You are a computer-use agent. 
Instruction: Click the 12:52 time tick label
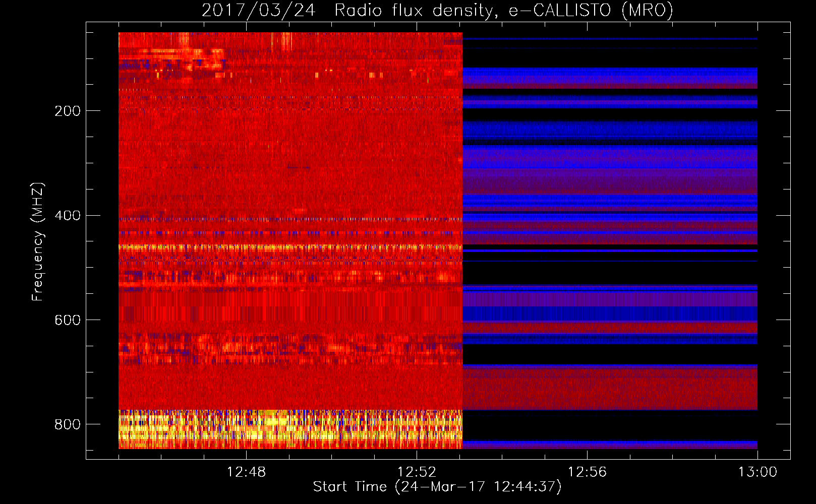click(417, 472)
